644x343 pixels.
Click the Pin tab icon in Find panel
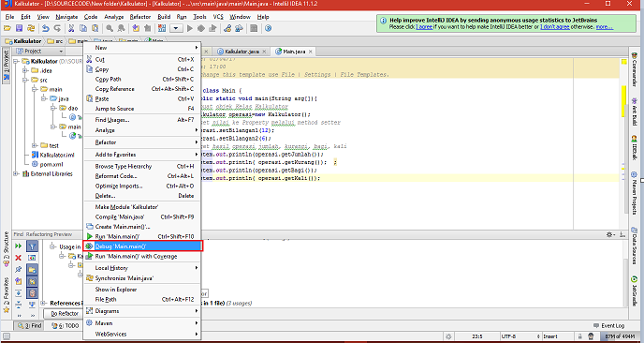[x=19, y=270]
